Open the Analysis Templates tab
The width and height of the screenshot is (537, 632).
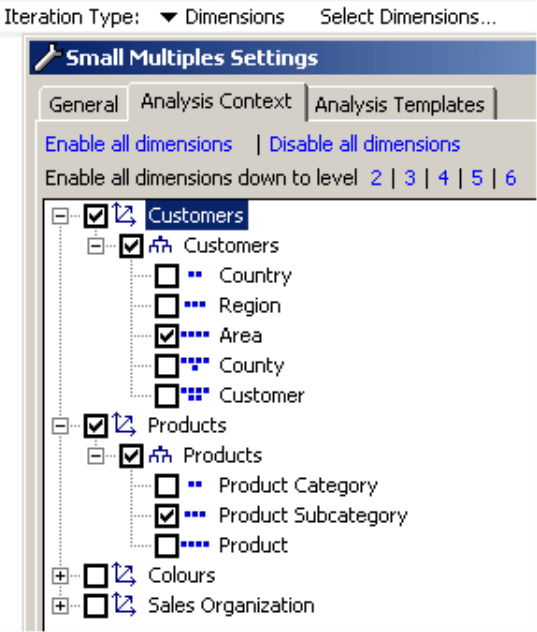tap(400, 104)
